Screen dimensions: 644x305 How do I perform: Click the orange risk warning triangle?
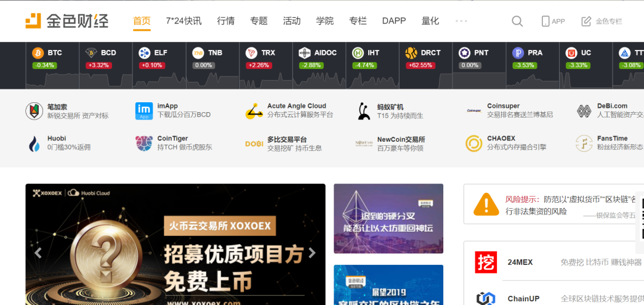tap(486, 205)
